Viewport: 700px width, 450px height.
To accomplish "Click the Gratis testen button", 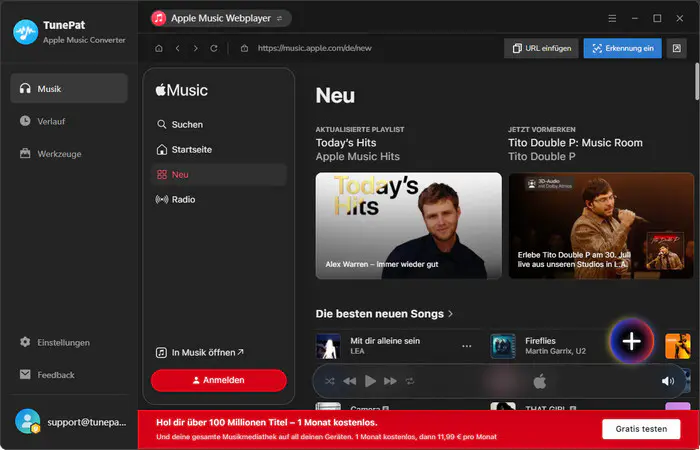I will pyautogui.click(x=641, y=429).
